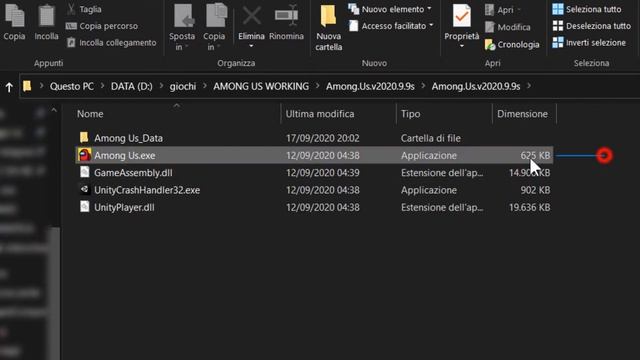
Task: Click the folder icon in the address bar
Action: click(27, 86)
